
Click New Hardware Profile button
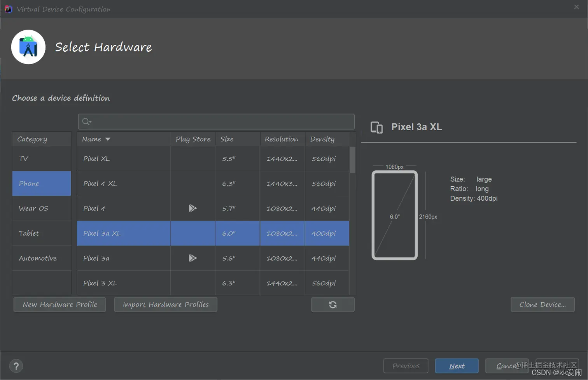coord(60,305)
